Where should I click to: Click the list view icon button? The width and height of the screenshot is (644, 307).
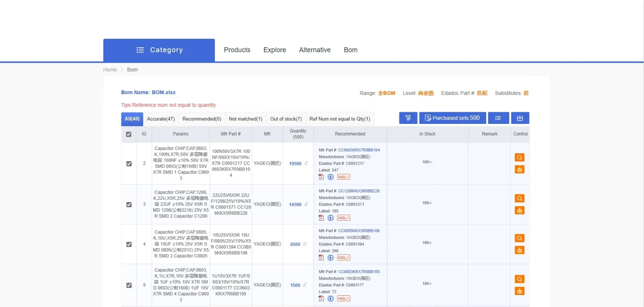pos(498,118)
